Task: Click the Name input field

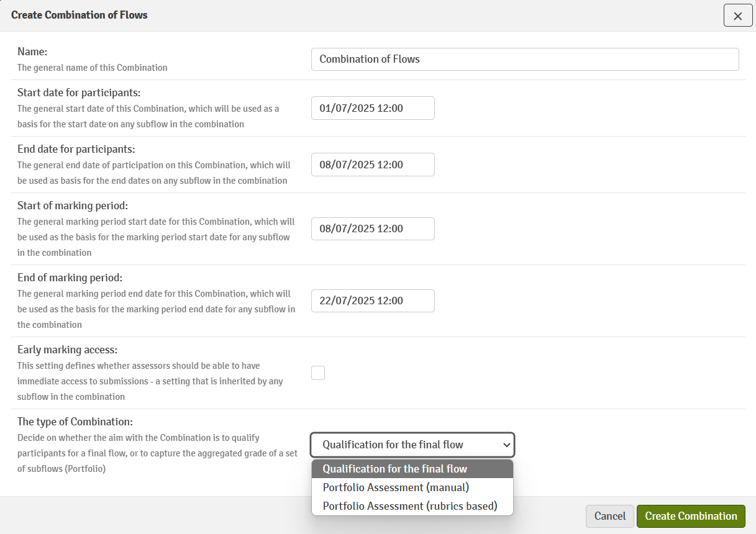Action: 525,59
